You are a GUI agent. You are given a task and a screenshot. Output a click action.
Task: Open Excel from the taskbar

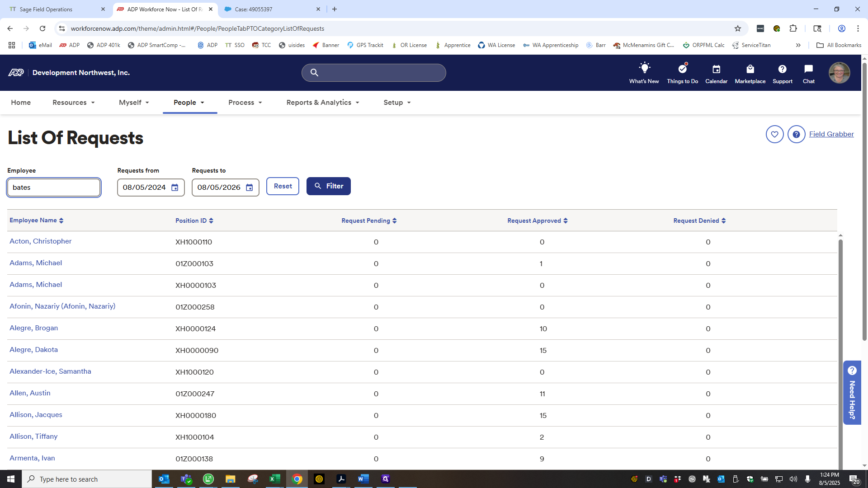point(274,479)
